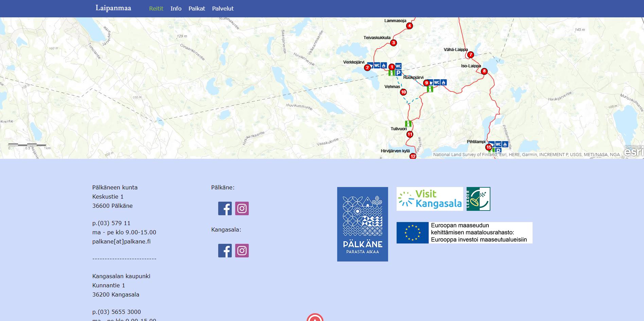
Task: Open Kangasala's Instagram icon
Action: [x=242, y=251]
